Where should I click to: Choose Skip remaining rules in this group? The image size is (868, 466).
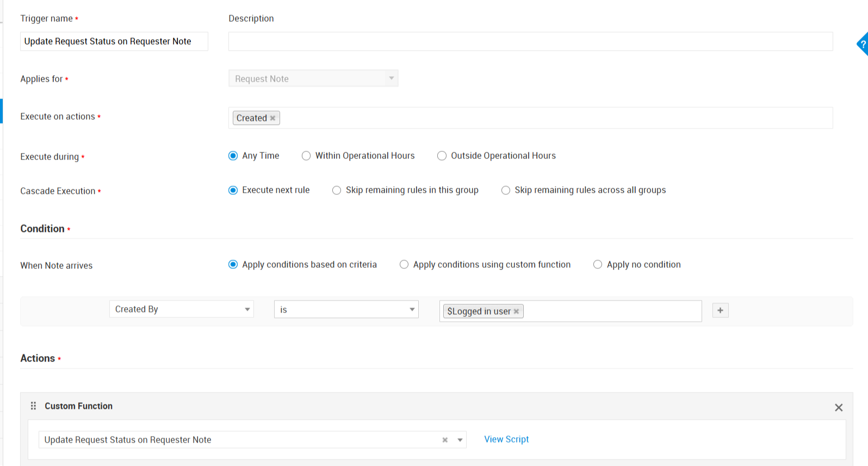(x=337, y=190)
